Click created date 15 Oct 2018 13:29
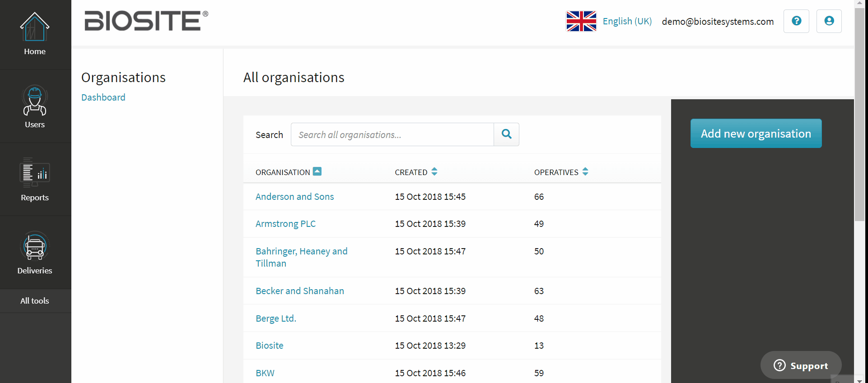This screenshot has width=868, height=383. 430,346
